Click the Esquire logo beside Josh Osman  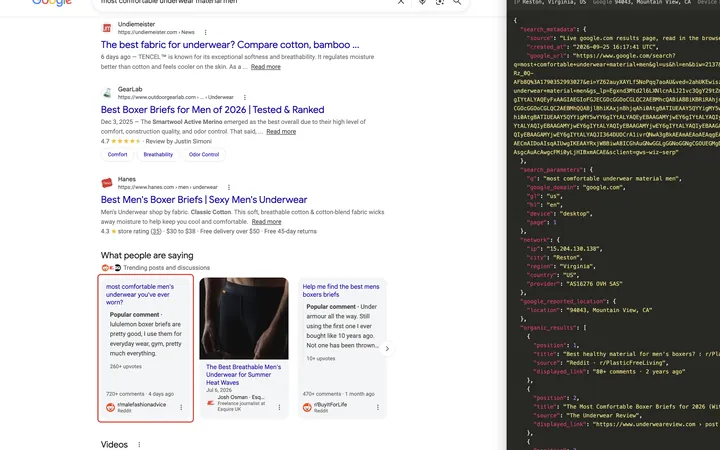210,403
